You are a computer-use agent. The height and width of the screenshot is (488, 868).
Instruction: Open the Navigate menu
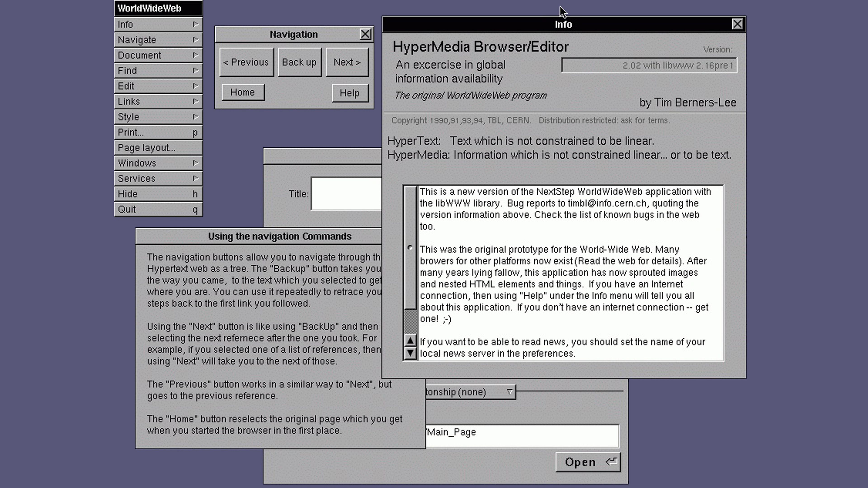click(x=158, y=40)
